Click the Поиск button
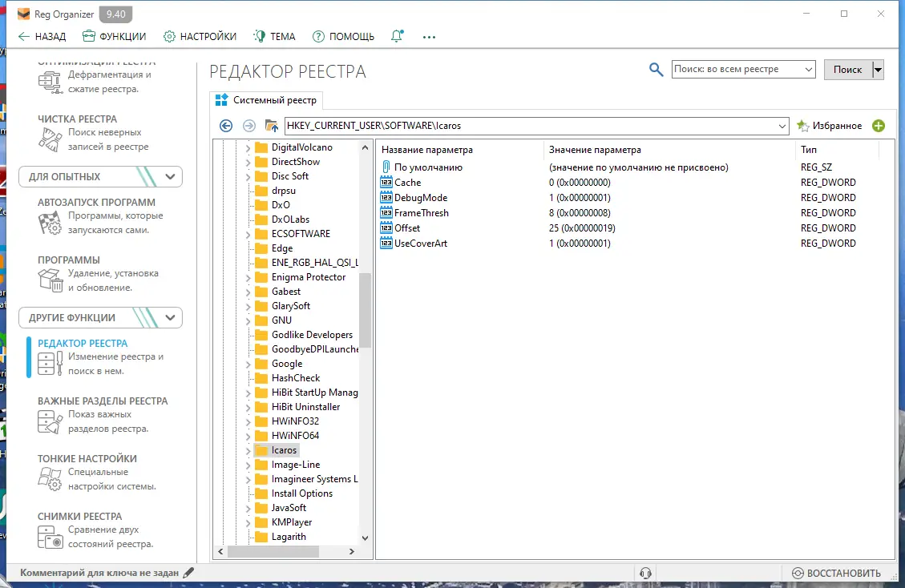 coord(846,70)
